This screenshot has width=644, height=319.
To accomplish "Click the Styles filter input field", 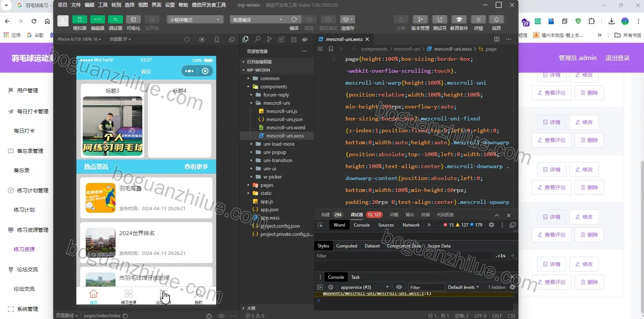I will (404, 256).
